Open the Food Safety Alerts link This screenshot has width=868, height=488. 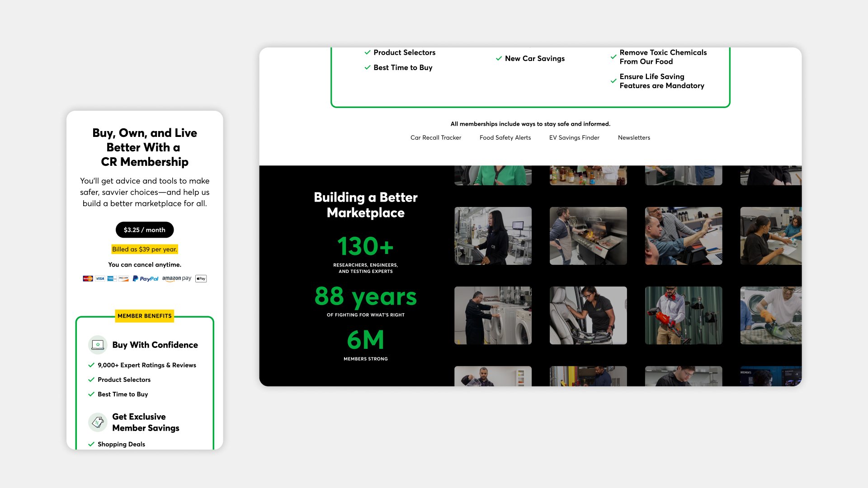(x=505, y=138)
